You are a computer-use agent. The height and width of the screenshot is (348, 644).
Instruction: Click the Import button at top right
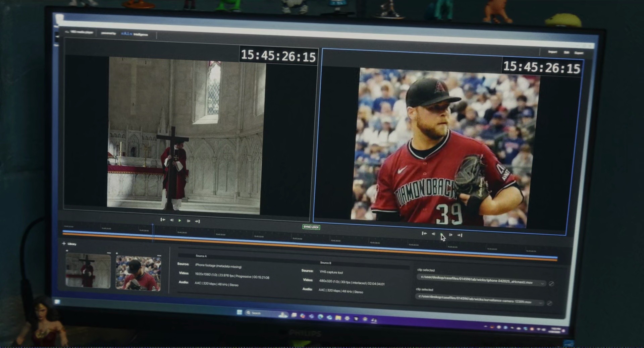click(x=552, y=52)
